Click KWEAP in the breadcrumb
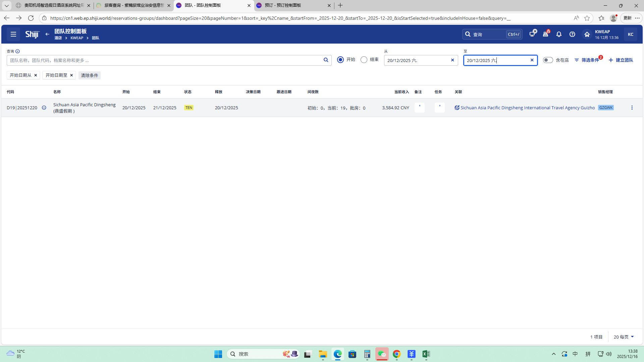Viewport: 644px width, 362px height. pyautogui.click(x=77, y=38)
